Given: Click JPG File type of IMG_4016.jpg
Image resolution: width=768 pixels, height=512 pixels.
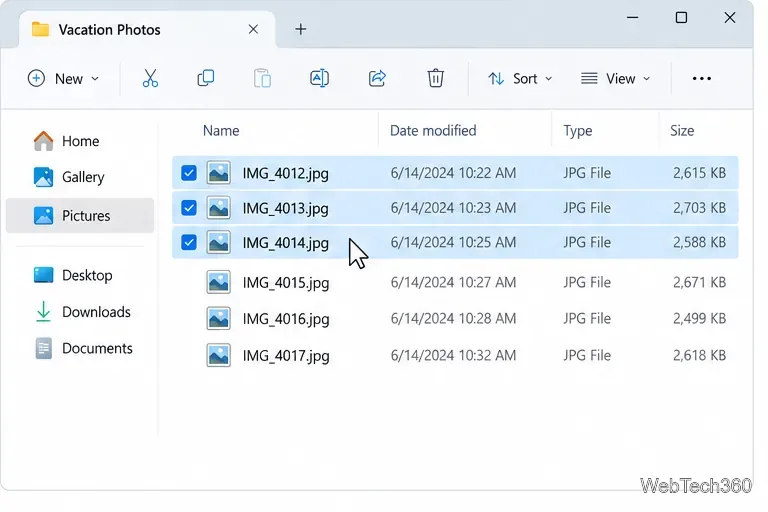Looking at the screenshot, I should (587, 318).
